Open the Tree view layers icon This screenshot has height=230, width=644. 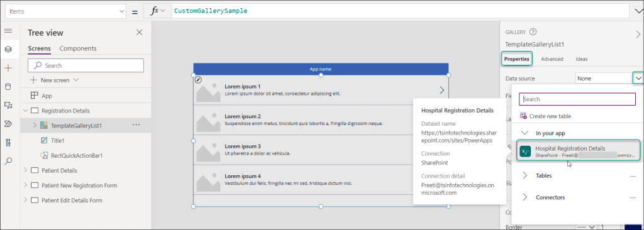8,49
